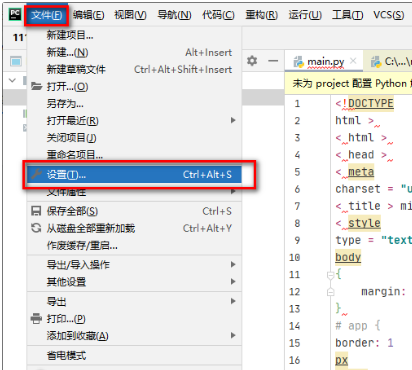Click the PyCharm application logo icon
The image size is (412, 370).
(x=15, y=14)
